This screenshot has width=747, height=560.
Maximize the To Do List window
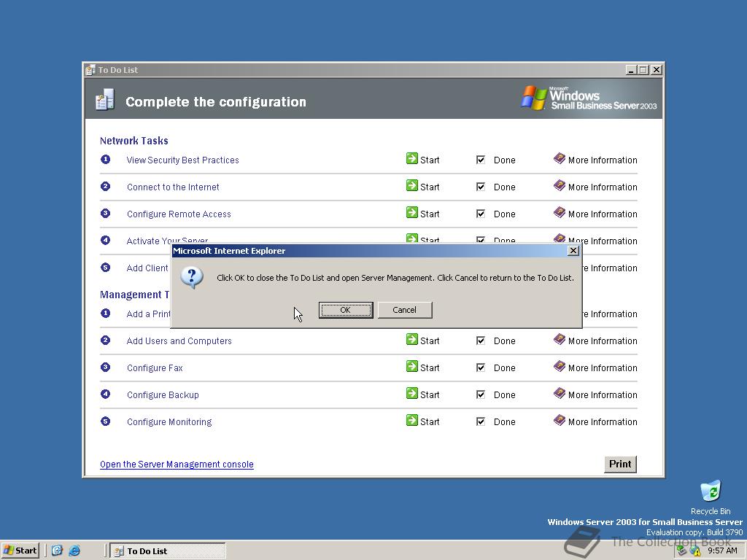643,70
